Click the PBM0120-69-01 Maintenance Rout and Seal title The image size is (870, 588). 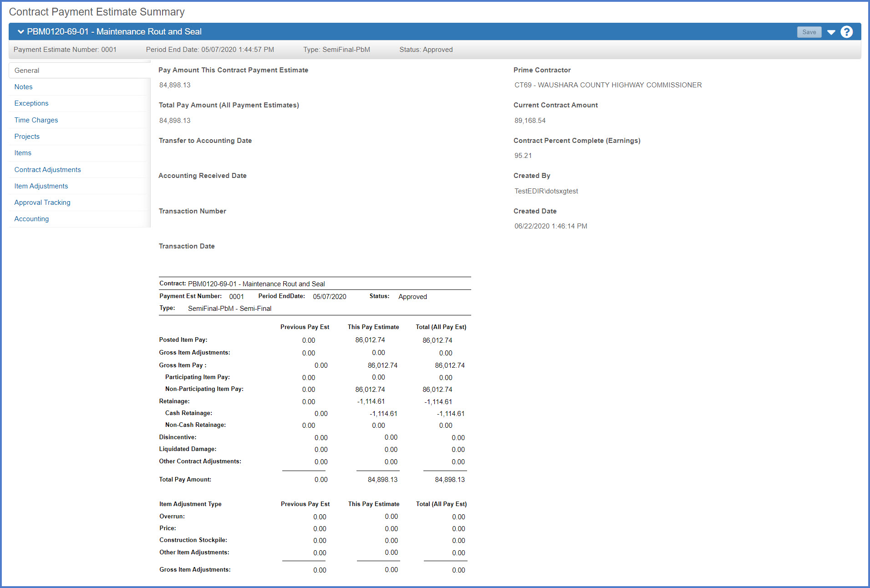click(x=114, y=31)
